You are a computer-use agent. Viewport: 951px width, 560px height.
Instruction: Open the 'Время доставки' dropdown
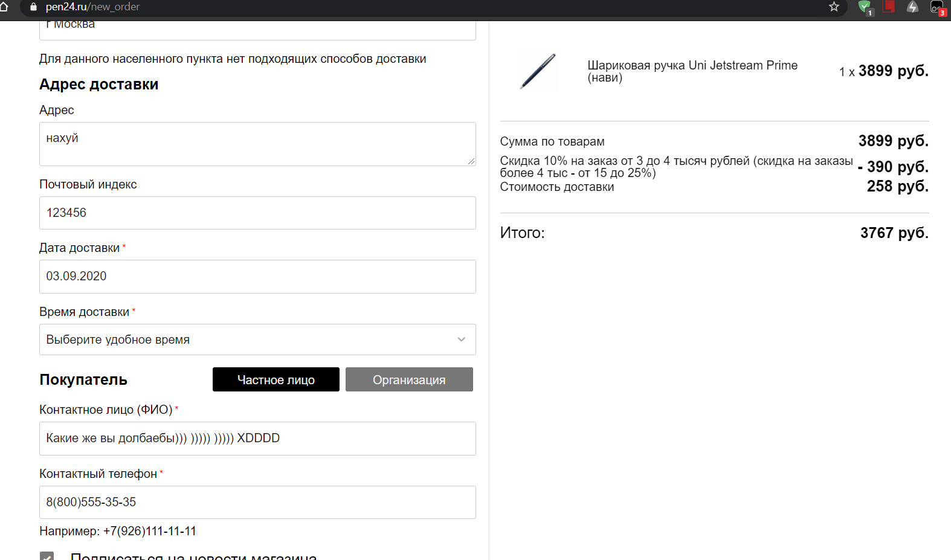257,340
